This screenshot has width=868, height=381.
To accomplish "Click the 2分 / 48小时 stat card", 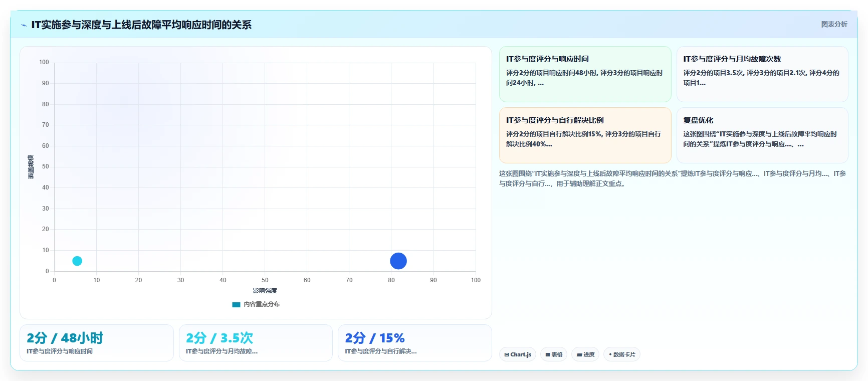I will pos(97,343).
